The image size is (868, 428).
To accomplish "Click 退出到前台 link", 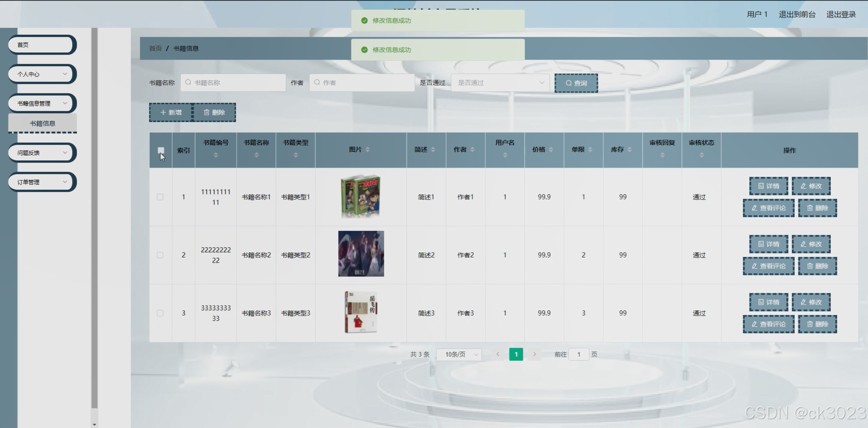I will click(x=797, y=14).
